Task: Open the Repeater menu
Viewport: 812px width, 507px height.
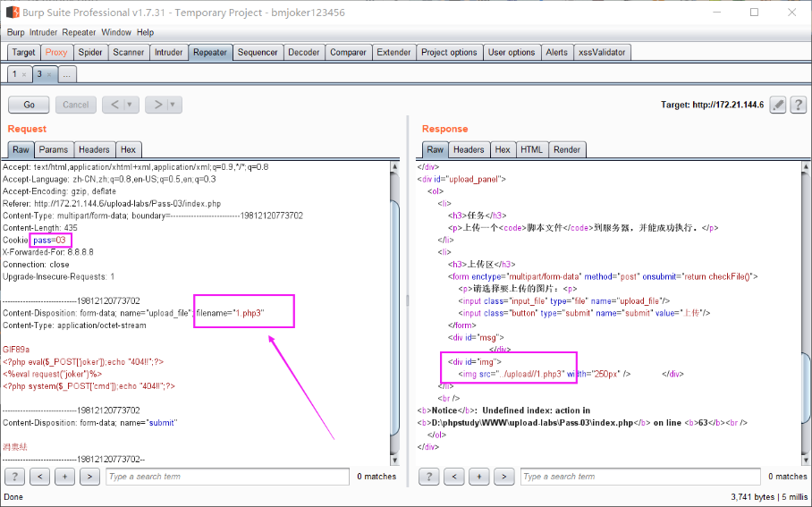Action: 79,32
